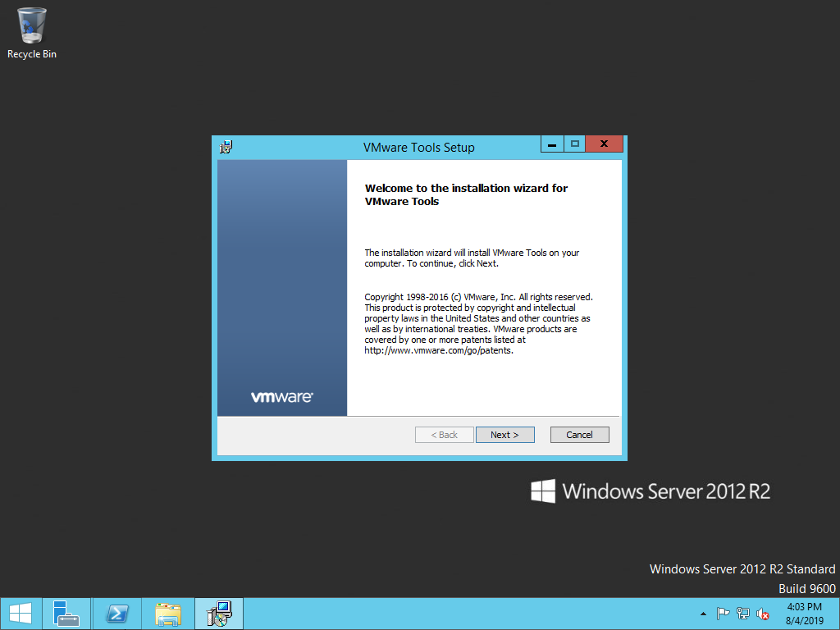
Task: Minimize the VMware Tools Setup window
Action: click(x=552, y=144)
